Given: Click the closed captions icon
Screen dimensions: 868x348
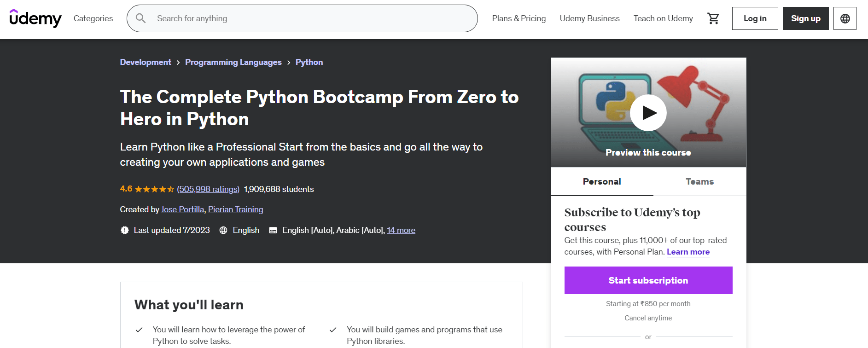Looking at the screenshot, I should coord(273,230).
